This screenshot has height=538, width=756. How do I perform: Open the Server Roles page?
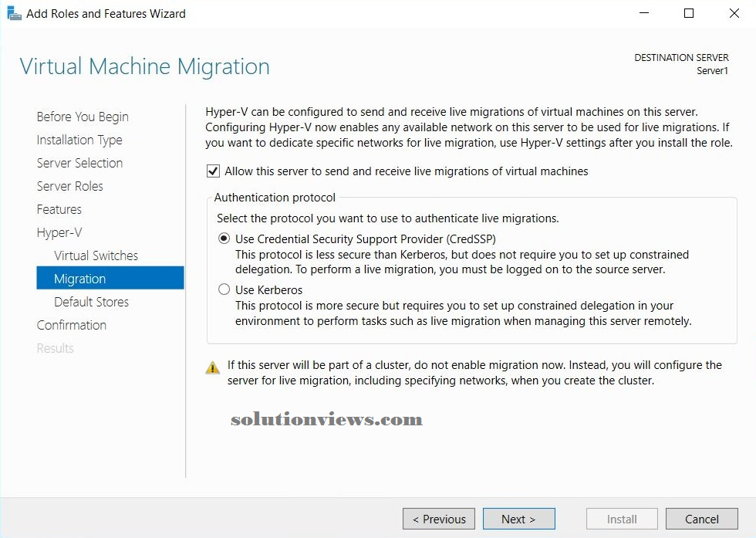point(70,186)
